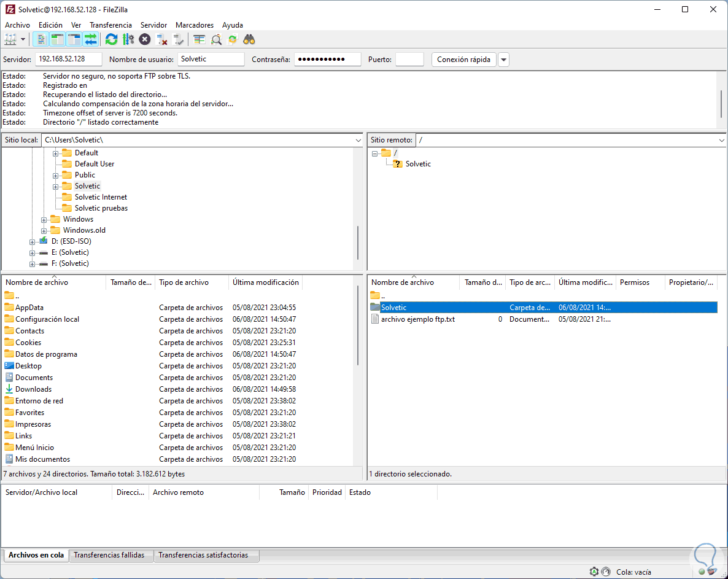Expand the Public folder in local tree
The image size is (728, 579).
tap(55, 176)
